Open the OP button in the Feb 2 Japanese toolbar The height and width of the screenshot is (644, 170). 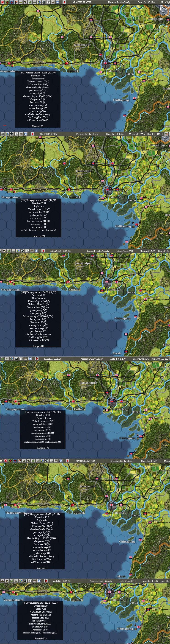coord(52,460)
